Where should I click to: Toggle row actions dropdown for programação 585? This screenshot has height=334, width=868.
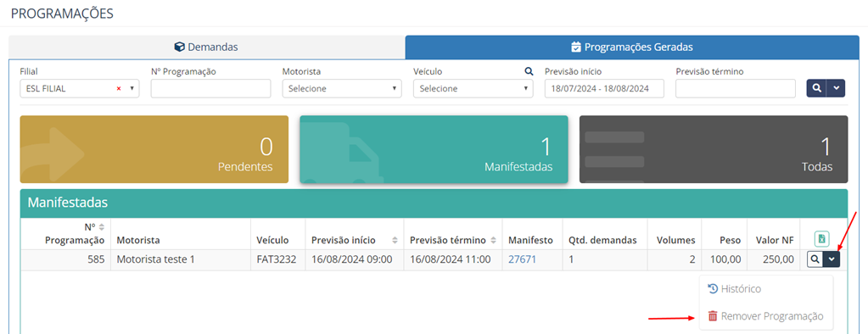(832, 259)
